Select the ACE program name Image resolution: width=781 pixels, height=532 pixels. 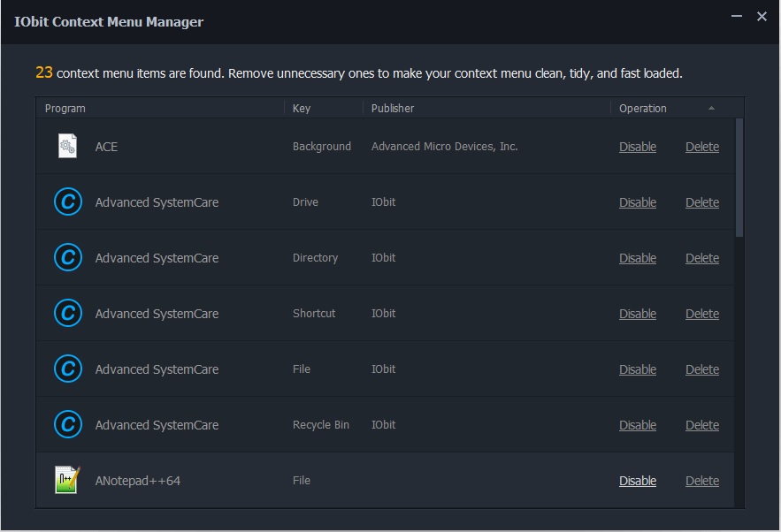pos(106,147)
